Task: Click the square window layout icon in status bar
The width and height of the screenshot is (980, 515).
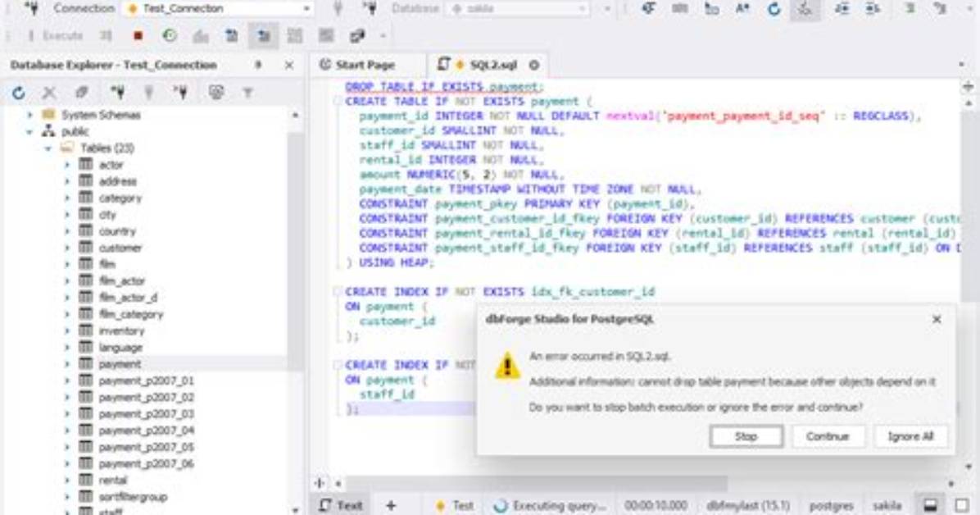Action: [x=963, y=505]
